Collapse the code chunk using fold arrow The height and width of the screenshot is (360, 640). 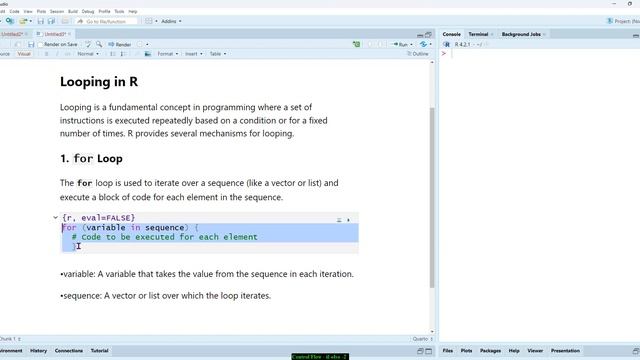tap(56, 218)
